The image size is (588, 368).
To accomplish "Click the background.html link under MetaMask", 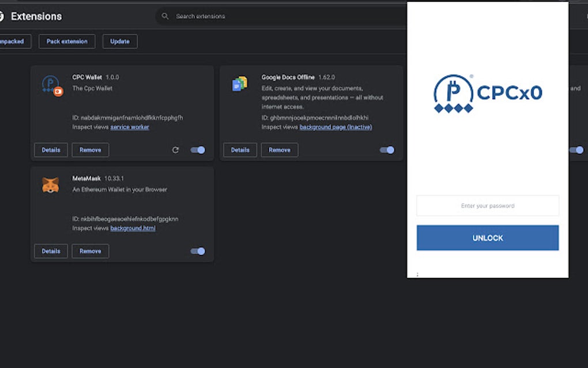I will tap(133, 228).
